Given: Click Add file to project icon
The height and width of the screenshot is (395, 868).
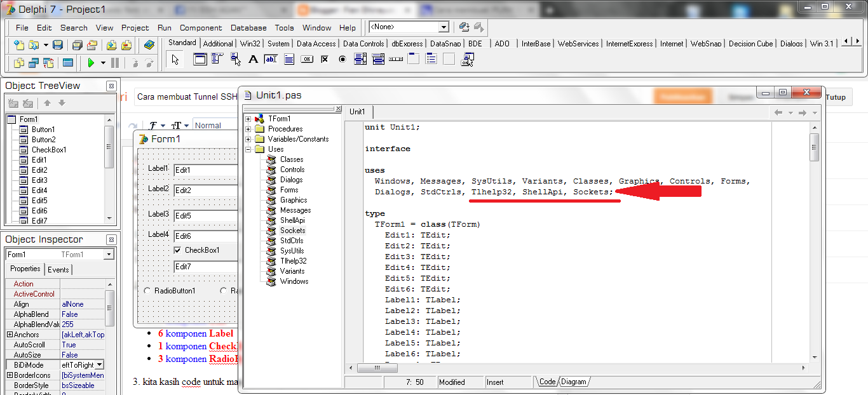Looking at the screenshot, I should coord(111,44).
